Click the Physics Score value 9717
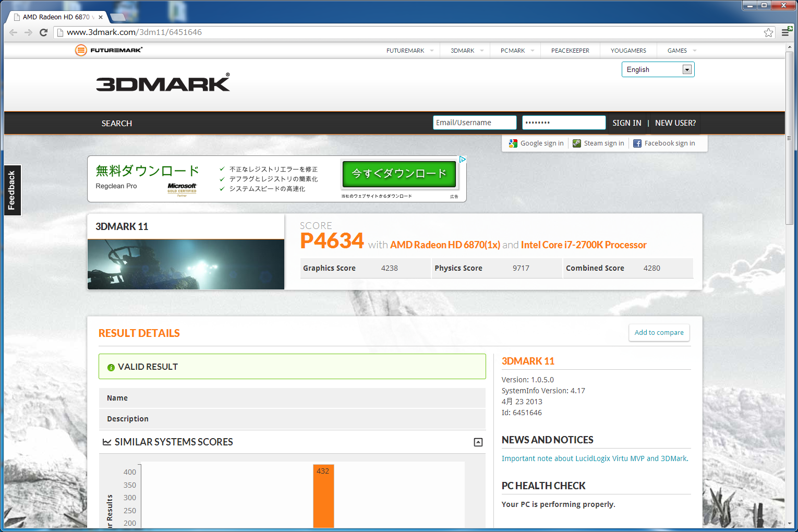The image size is (798, 532). click(x=521, y=268)
